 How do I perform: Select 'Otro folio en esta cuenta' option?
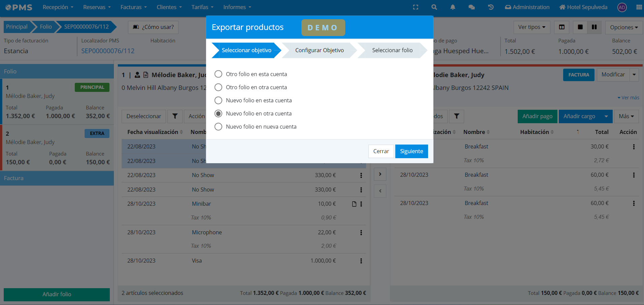[x=219, y=74]
